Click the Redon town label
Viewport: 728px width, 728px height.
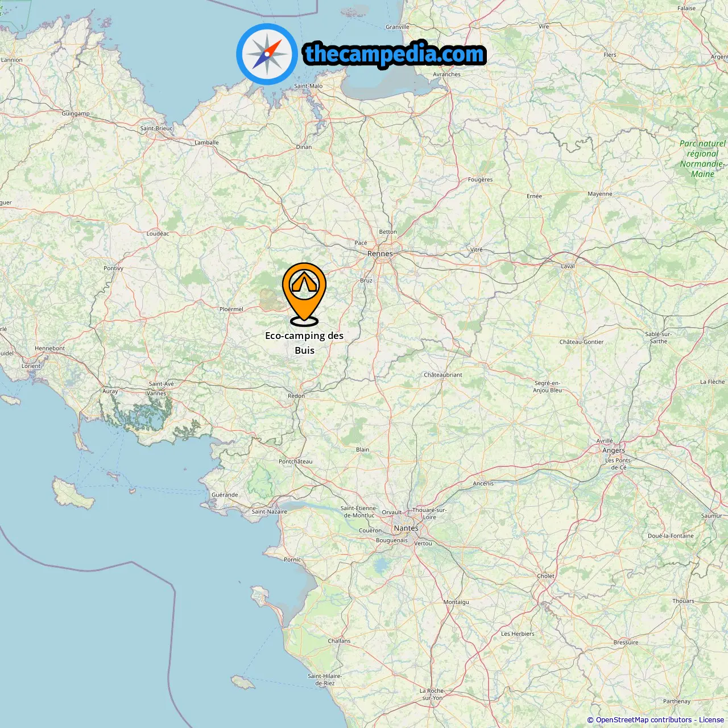click(296, 396)
